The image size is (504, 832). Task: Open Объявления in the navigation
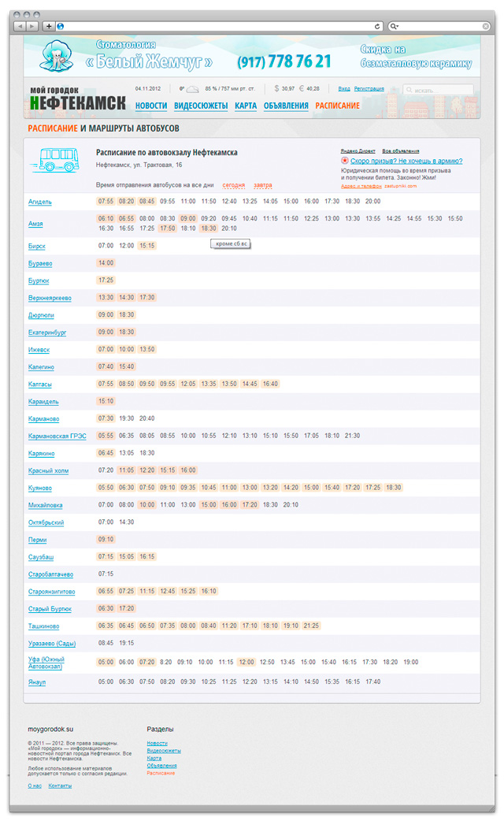286,106
